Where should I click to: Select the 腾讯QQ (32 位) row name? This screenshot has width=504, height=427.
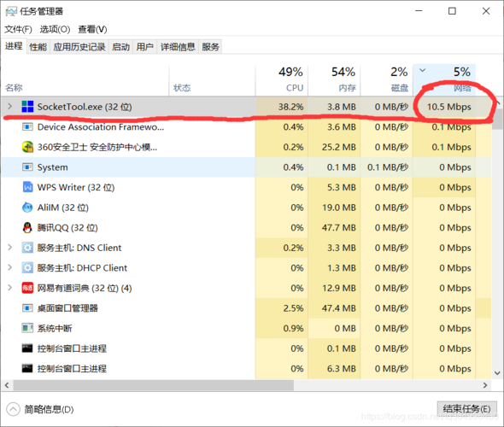coord(67,228)
